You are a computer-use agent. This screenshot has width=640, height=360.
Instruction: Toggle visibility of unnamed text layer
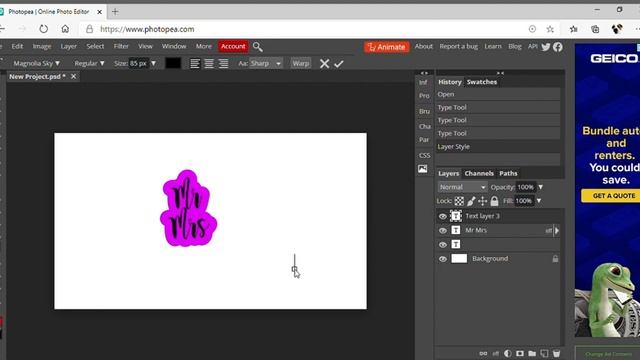442,244
